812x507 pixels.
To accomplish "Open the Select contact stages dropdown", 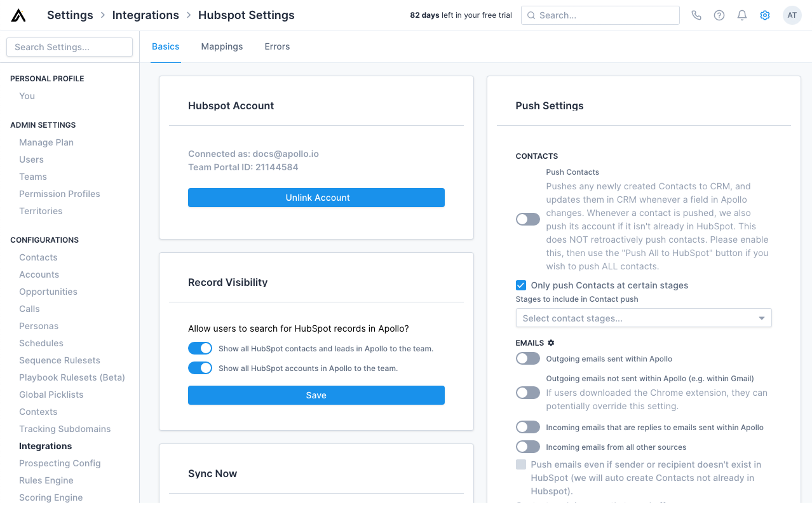I will pos(643,318).
